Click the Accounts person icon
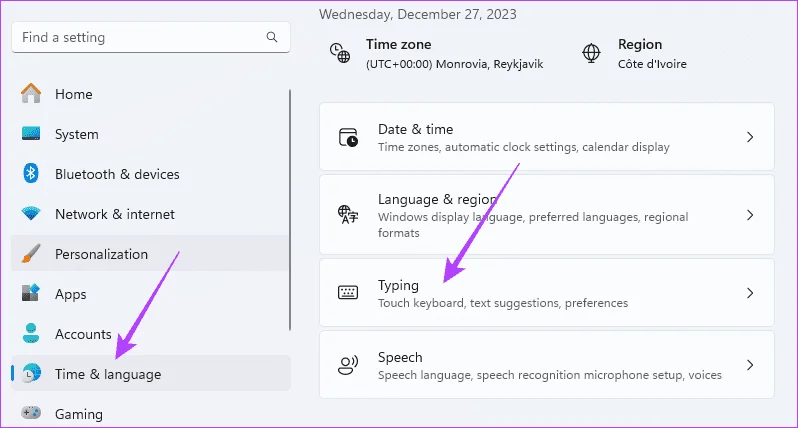798x428 pixels. pos(31,333)
